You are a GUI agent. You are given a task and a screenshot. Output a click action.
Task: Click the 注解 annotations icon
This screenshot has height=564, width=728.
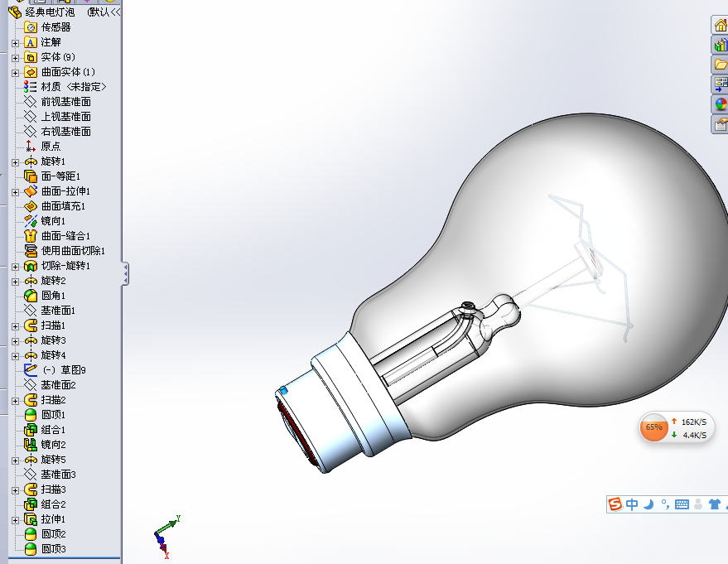31,42
